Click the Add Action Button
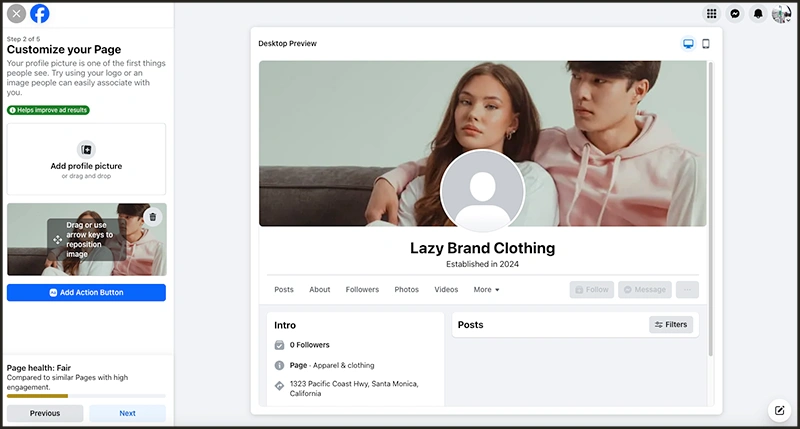 tap(86, 293)
